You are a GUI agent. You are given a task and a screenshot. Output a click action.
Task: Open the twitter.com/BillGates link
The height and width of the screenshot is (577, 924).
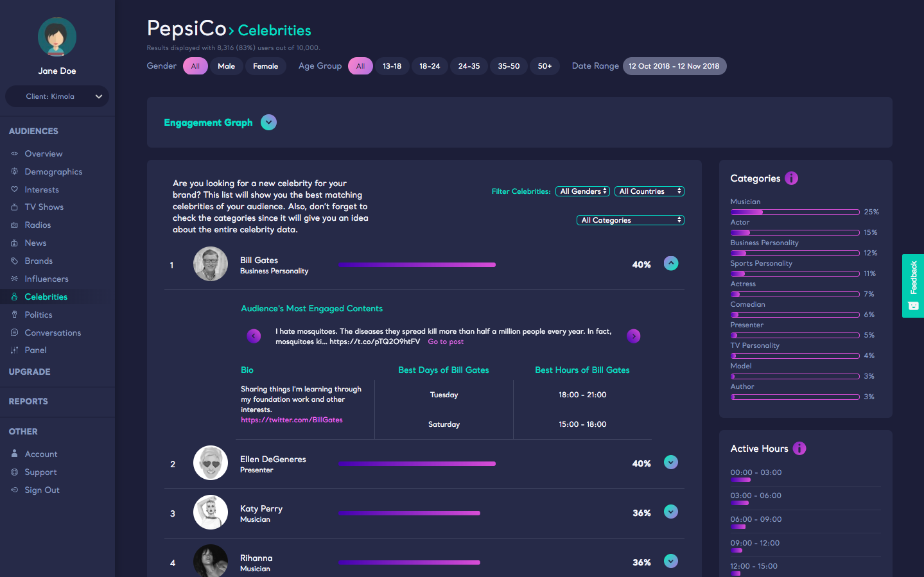point(292,420)
